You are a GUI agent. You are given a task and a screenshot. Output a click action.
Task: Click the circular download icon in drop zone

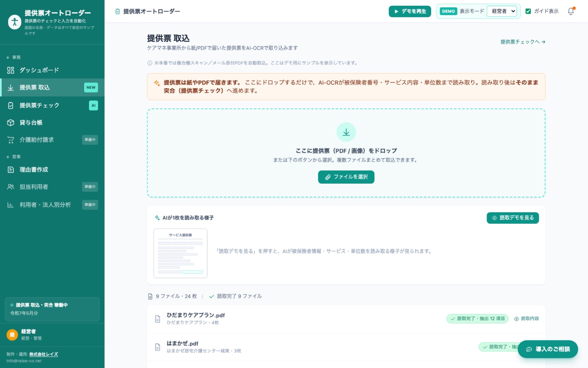point(346,132)
